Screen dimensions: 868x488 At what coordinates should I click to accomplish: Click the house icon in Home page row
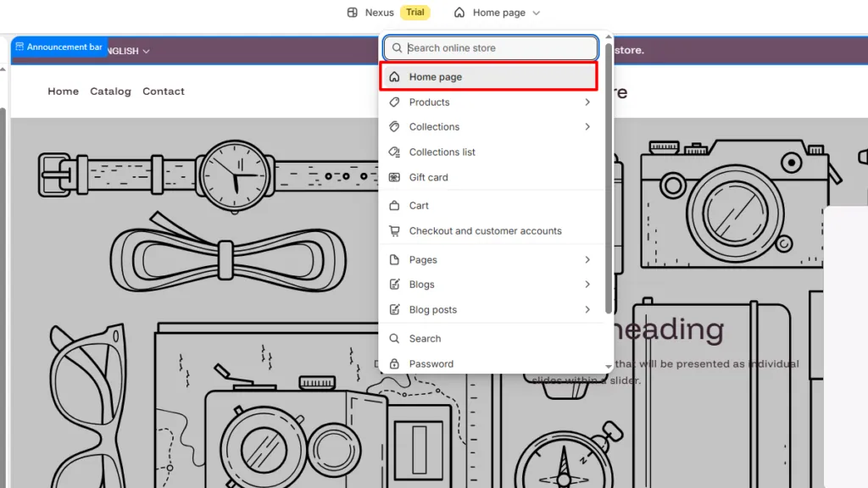394,77
